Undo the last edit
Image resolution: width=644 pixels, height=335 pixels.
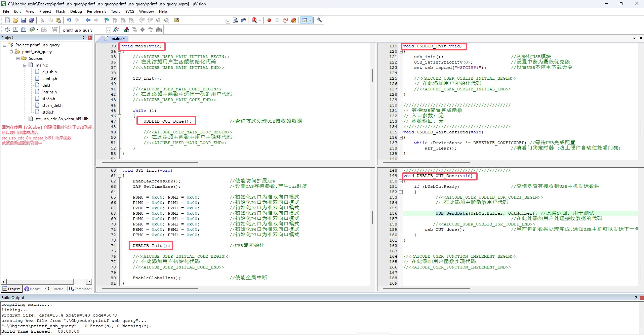pos(69,20)
